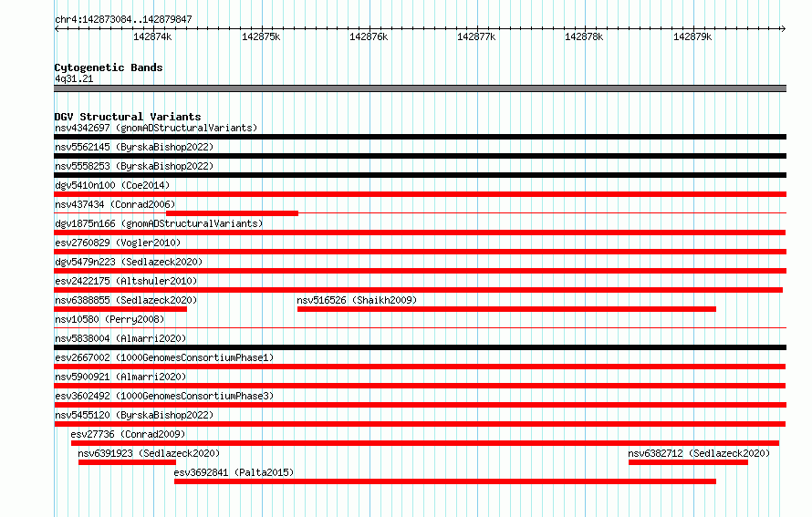Click the nsv10580 Perry2008 label
This screenshot has height=517, width=812.
click(x=109, y=319)
